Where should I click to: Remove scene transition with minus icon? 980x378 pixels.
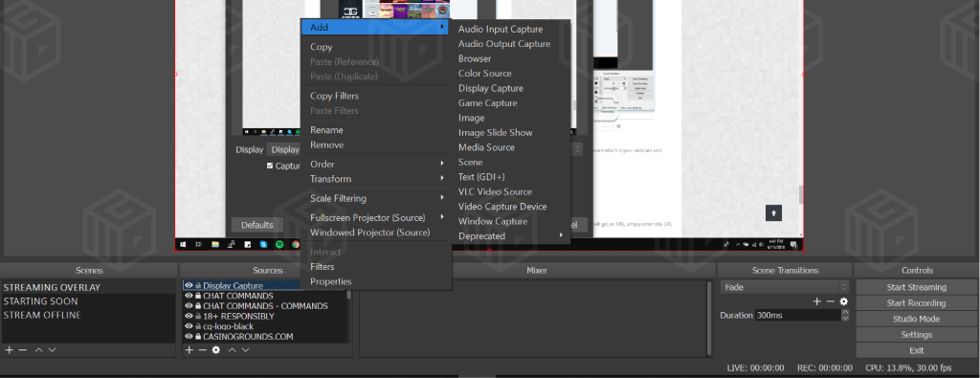pyautogui.click(x=830, y=301)
